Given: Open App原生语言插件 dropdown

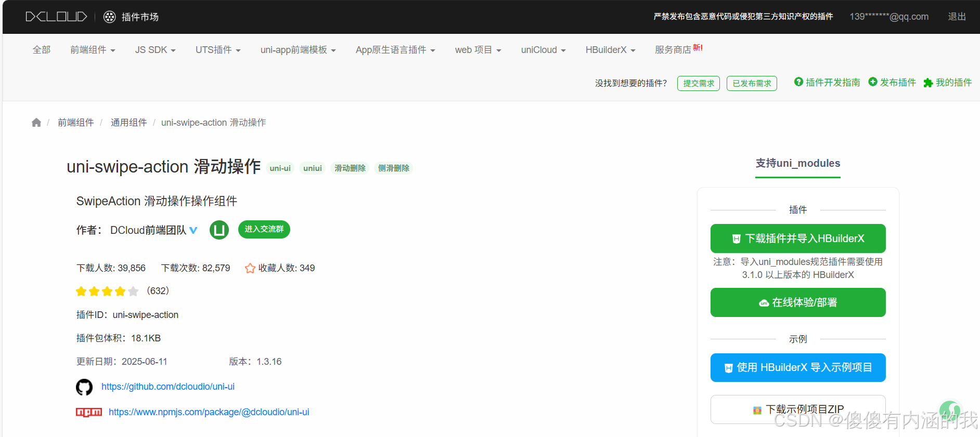Looking at the screenshot, I should point(395,50).
